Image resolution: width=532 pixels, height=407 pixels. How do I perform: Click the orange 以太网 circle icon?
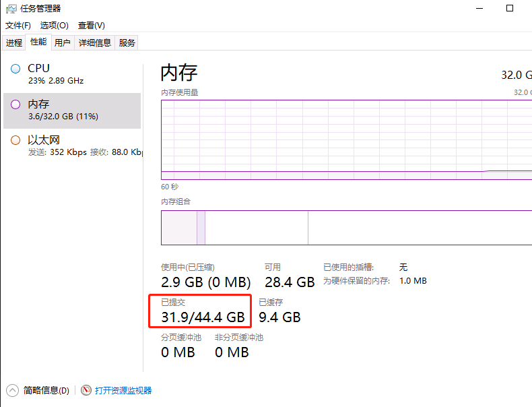(x=15, y=140)
